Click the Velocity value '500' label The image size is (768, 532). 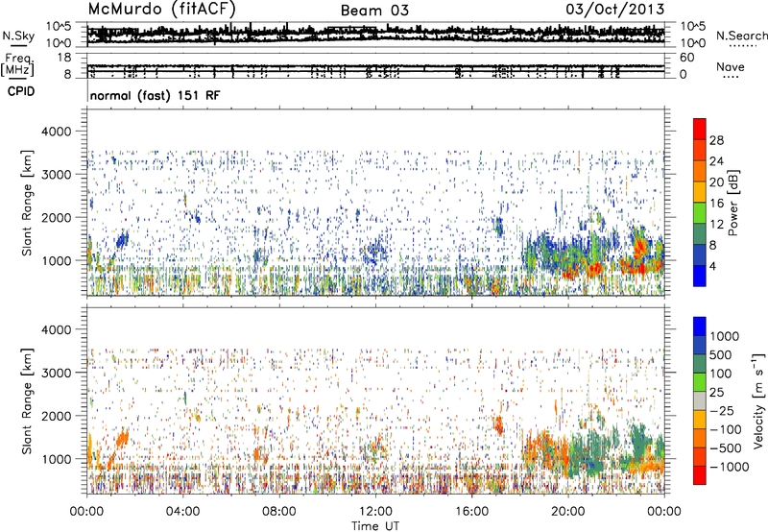point(723,355)
